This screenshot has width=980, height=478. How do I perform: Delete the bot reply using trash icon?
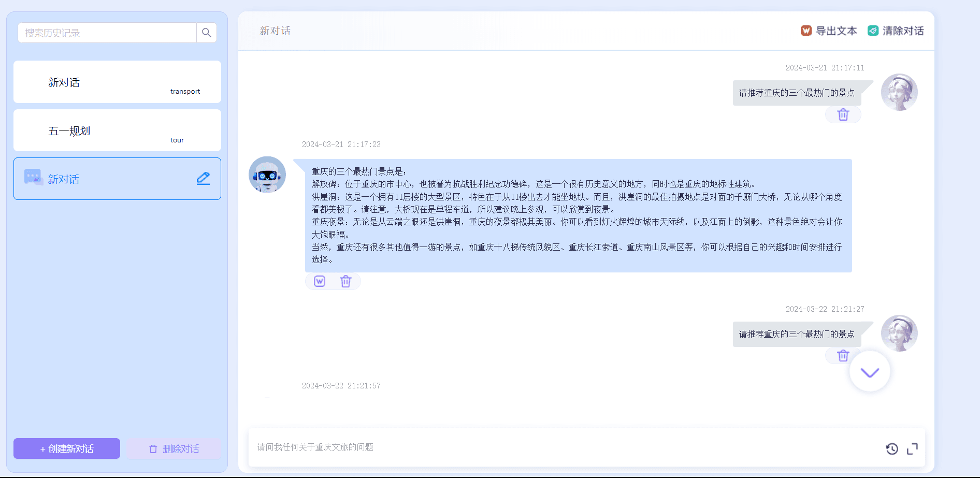click(x=345, y=281)
